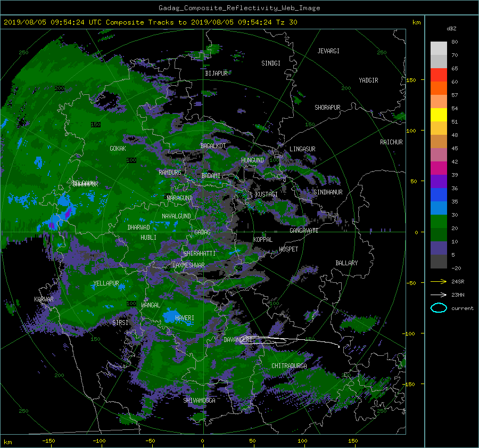Select the DAVANGERE city label
The height and width of the screenshot is (448, 479).
pos(238,340)
